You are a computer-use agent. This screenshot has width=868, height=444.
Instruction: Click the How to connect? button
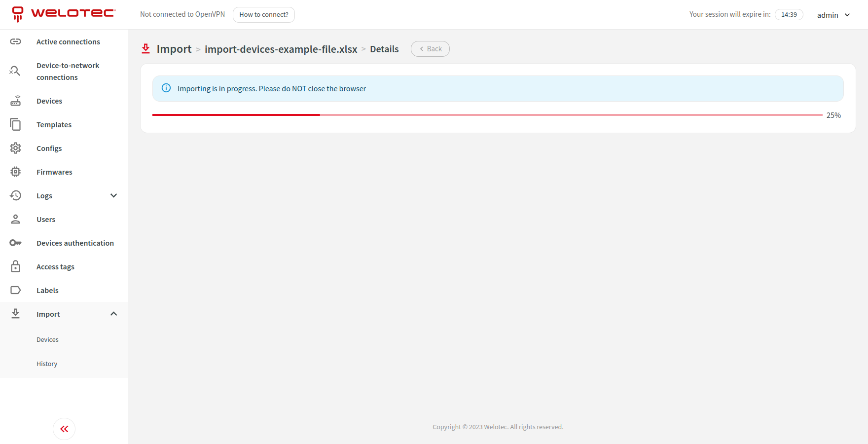click(x=264, y=15)
